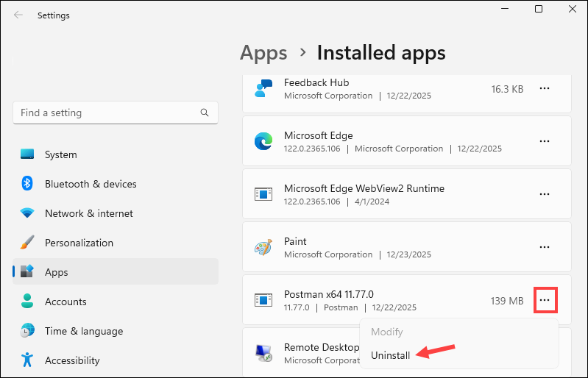Open Bluetooth & devices settings label
This screenshot has width=588, height=378.
pos(91,184)
